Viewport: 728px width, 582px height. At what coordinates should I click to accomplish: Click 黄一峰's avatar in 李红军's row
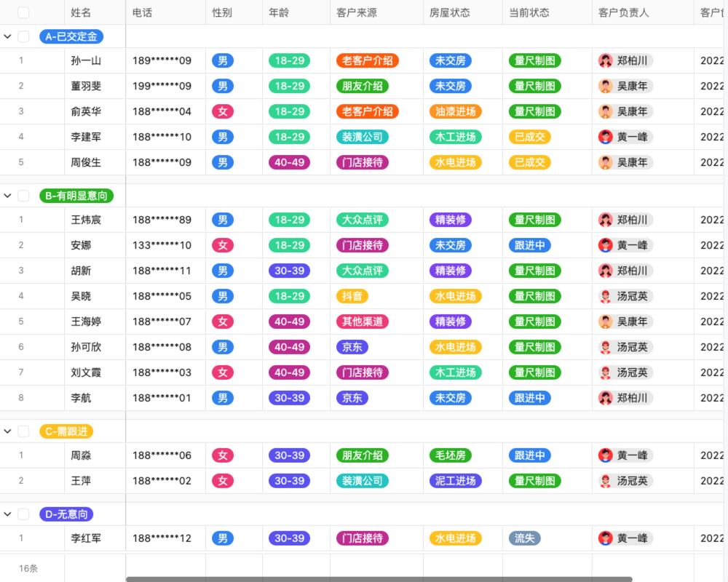(x=606, y=538)
